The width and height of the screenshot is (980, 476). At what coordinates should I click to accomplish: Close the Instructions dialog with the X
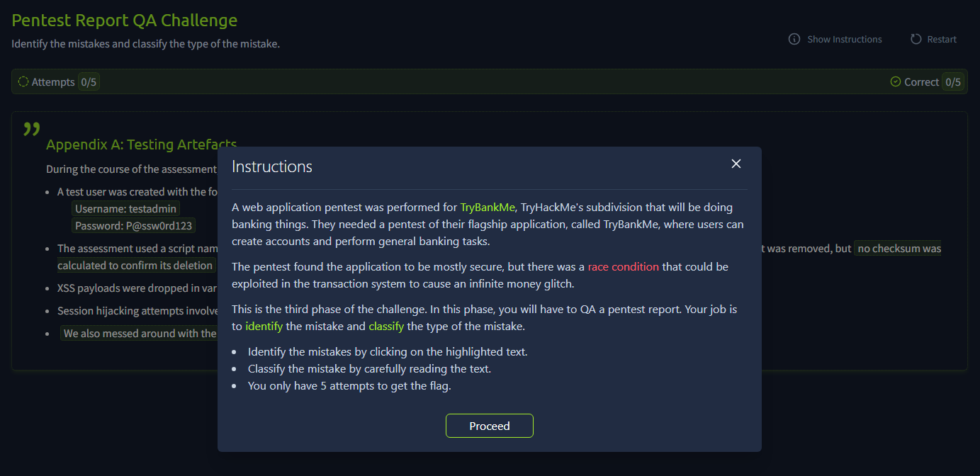736,164
